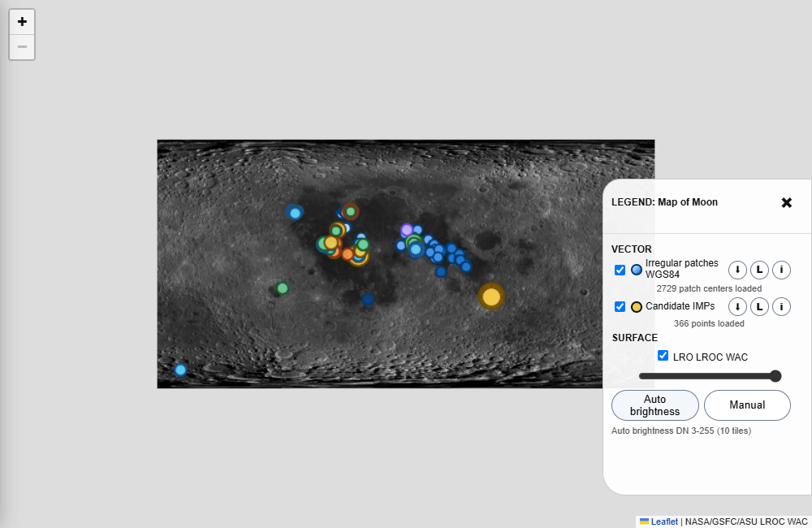Open the L button for Candidate IMPs

click(759, 307)
